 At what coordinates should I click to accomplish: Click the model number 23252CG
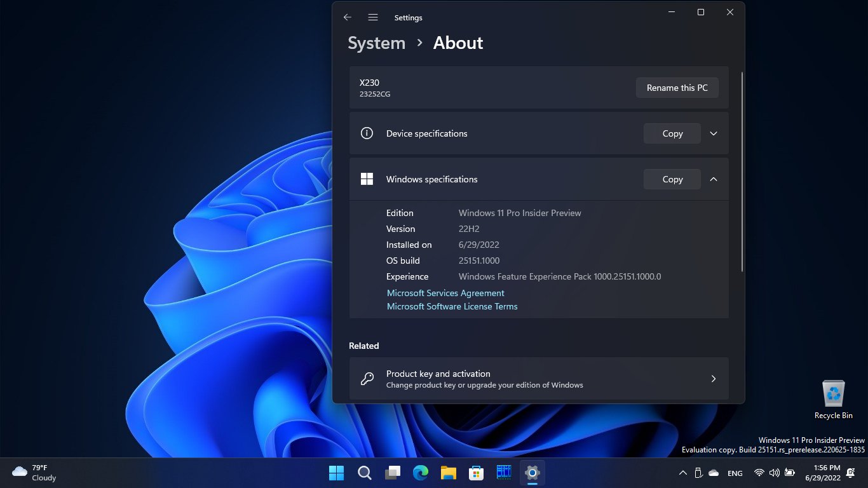pyautogui.click(x=375, y=94)
